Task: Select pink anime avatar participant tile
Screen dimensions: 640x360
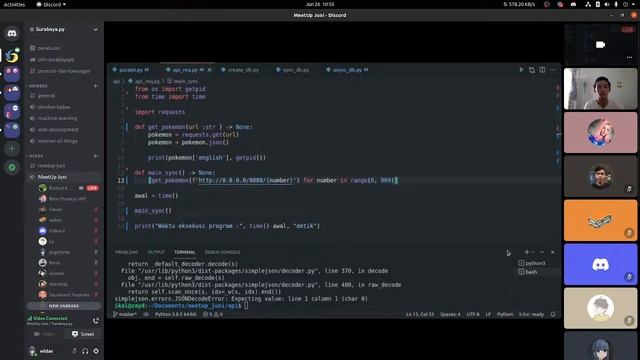Action: [600, 133]
